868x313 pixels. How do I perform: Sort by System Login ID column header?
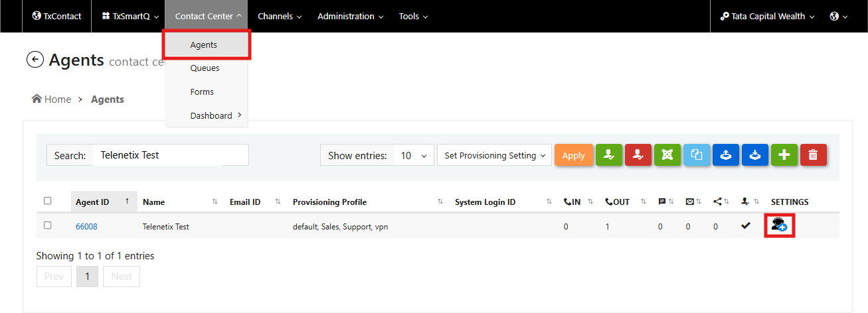click(x=503, y=202)
